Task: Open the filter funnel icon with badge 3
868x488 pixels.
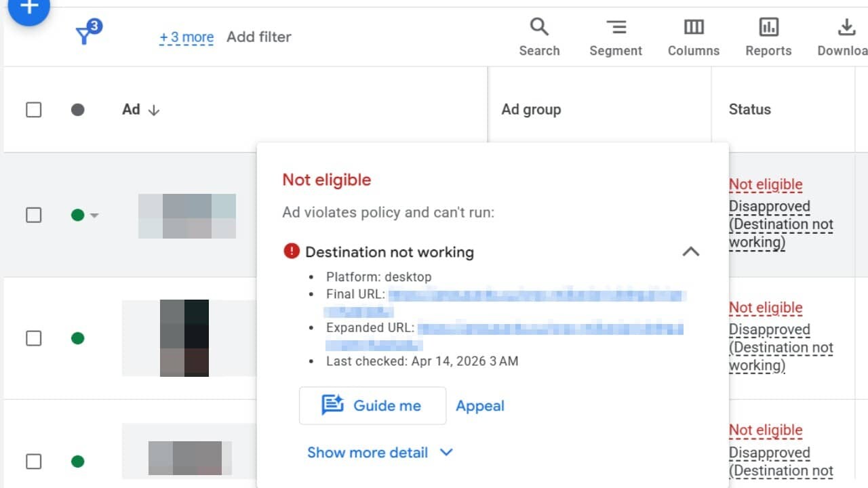Action: point(88,33)
